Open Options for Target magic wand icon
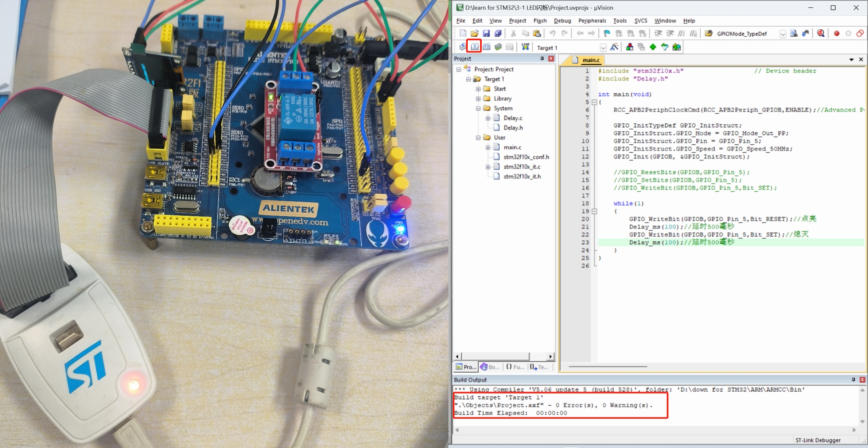 [614, 47]
